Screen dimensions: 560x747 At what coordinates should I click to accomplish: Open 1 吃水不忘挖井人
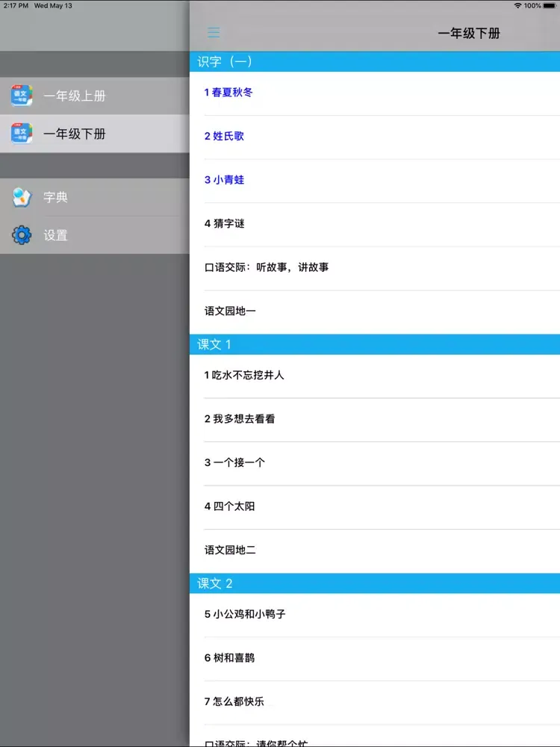[x=375, y=376]
